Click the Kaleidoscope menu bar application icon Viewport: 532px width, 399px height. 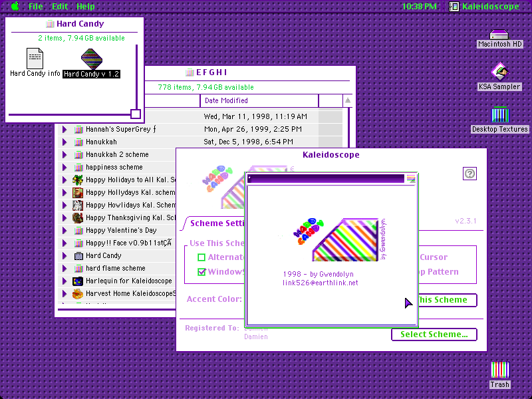[x=454, y=7]
